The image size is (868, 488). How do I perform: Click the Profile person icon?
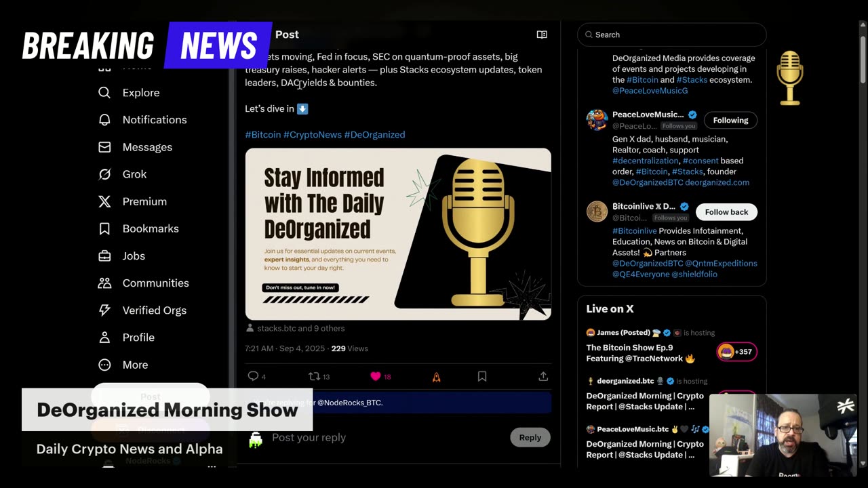104,337
